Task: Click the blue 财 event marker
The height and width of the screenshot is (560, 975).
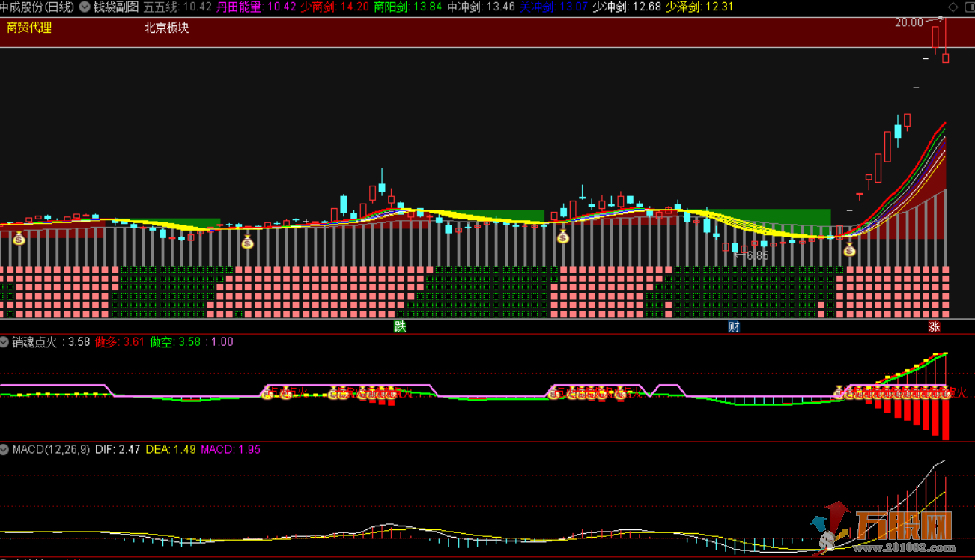Action: coord(733,326)
